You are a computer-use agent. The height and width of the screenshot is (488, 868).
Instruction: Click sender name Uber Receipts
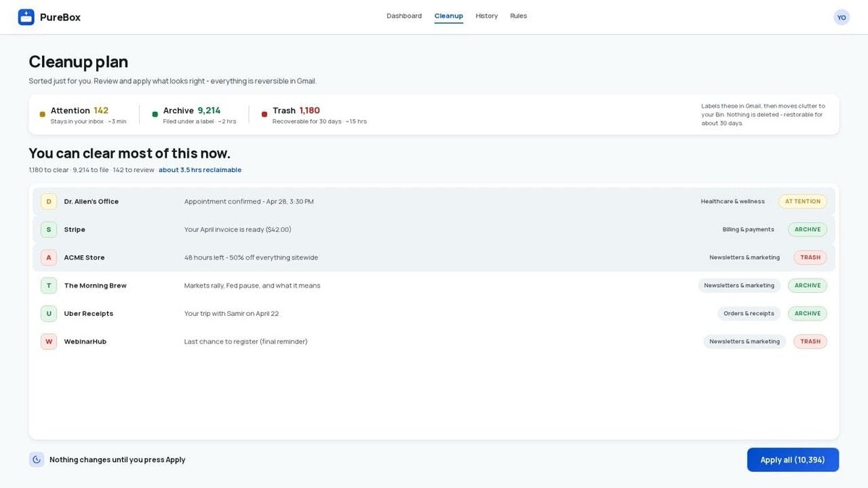(x=88, y=314)
